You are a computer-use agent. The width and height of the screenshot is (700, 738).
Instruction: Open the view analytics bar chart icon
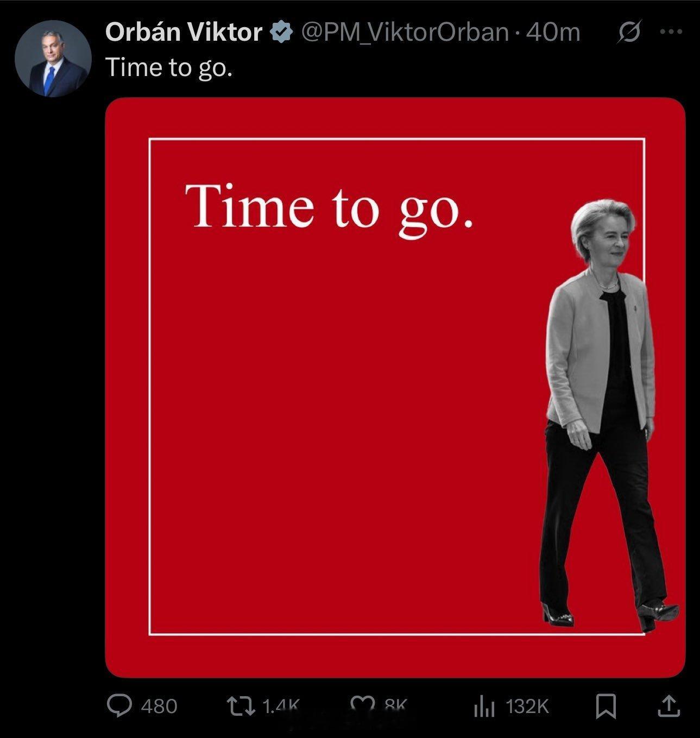pyautogui.click(x=484, y=706)
